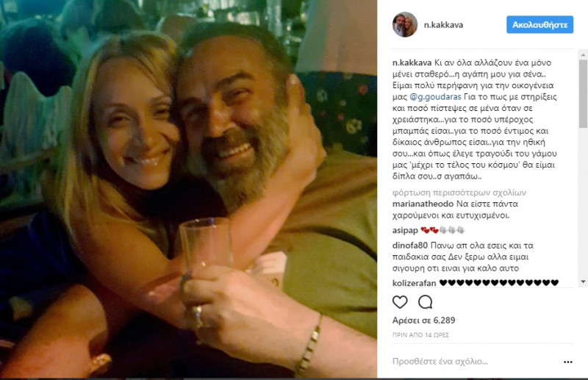
Task: Open the n.kakkava username in header
Action: [443, 25]
